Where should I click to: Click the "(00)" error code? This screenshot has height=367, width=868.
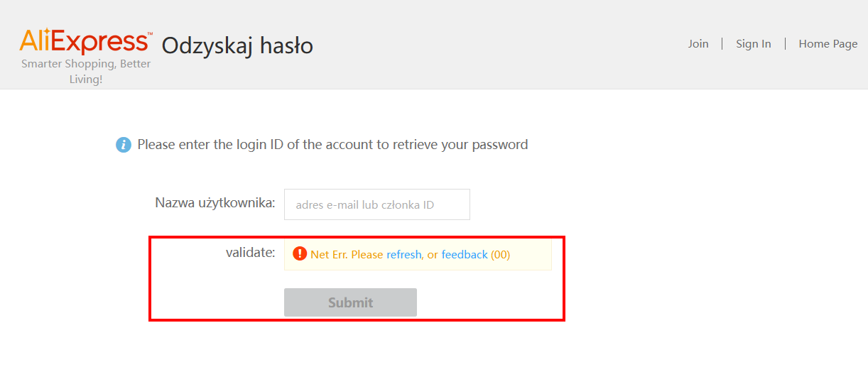[500, 254]
